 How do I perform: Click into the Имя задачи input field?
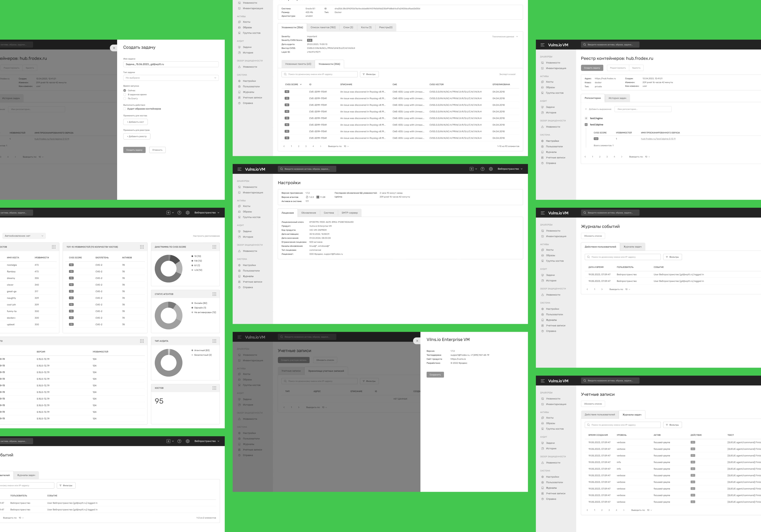coord(171,64)
